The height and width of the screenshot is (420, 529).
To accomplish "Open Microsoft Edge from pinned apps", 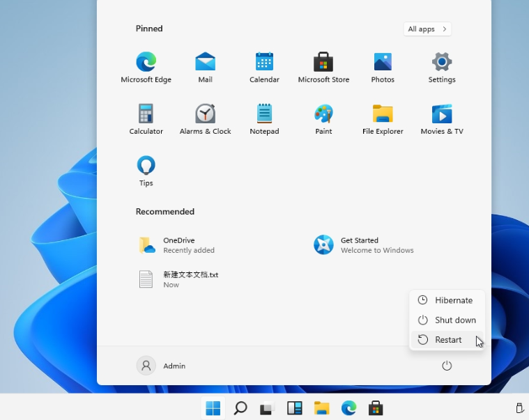I will 146,62.
